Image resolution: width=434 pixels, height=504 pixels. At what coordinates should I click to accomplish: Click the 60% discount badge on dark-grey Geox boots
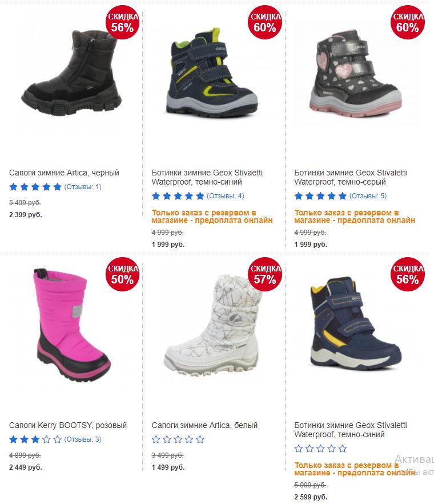[408, 22]
